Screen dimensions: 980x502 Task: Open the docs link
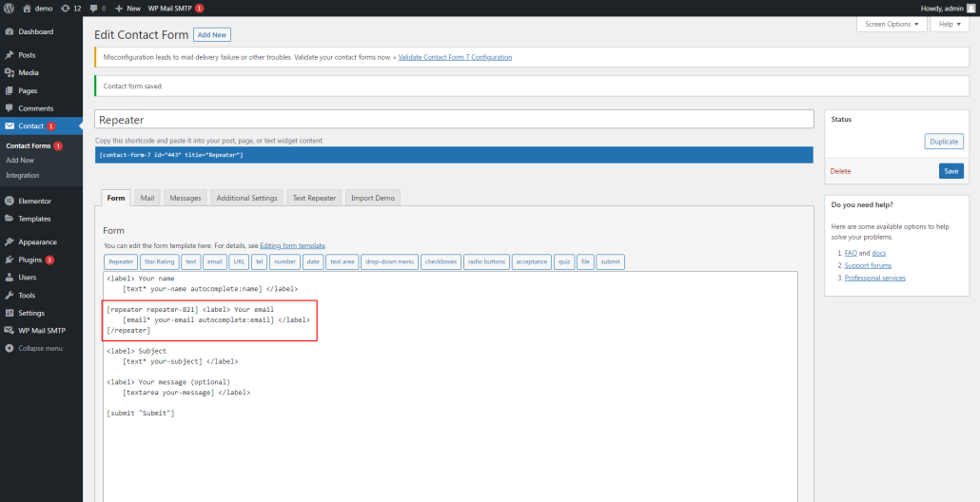point(879,253)
